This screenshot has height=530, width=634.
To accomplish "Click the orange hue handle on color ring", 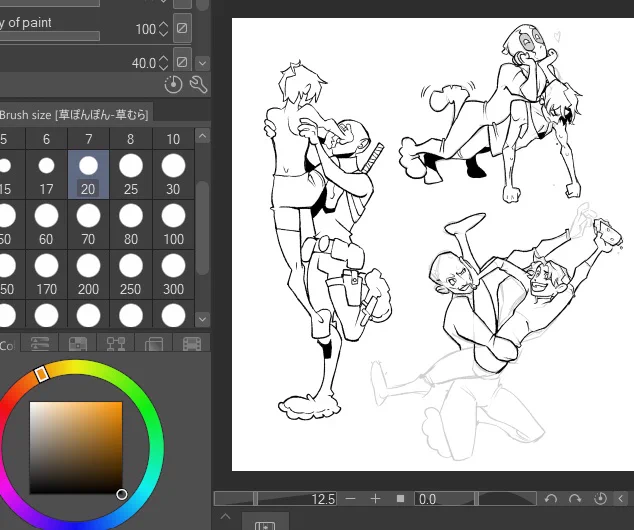I will pyautogui.click(x=42, y=374).
